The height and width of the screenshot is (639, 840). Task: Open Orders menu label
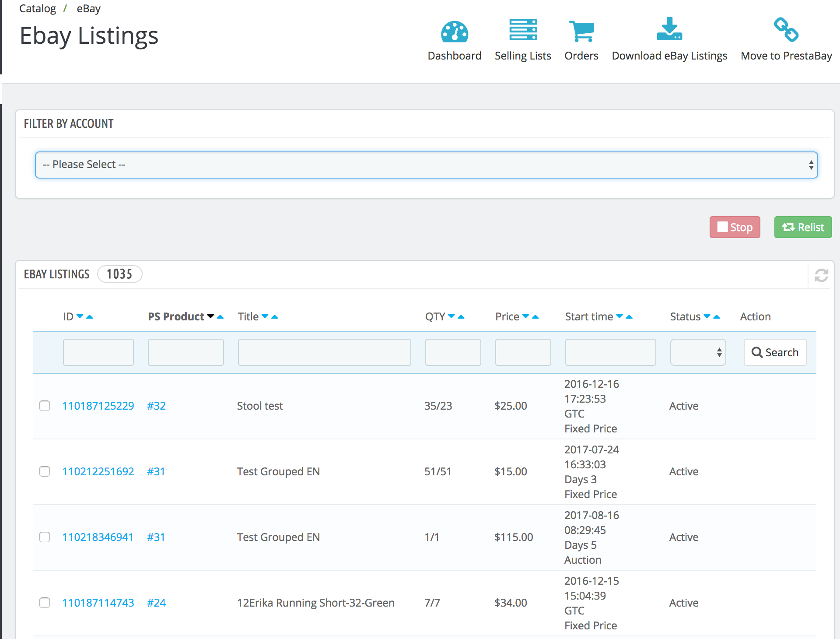tap(581, 56)
